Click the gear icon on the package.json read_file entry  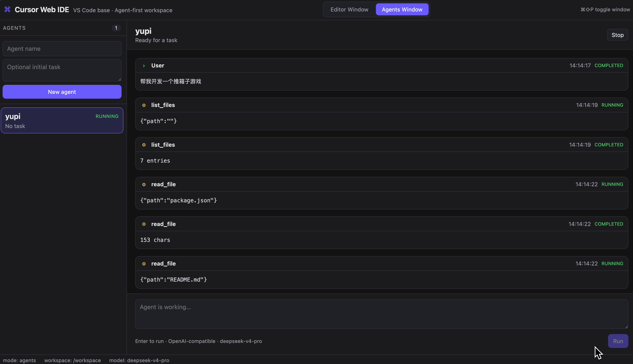pos(144,185)
